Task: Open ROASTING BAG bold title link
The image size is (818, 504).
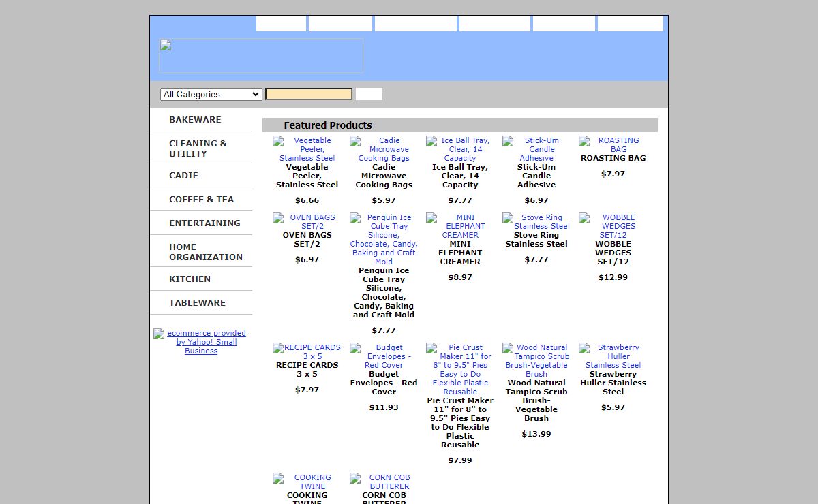Action: [x=613, y=158]
